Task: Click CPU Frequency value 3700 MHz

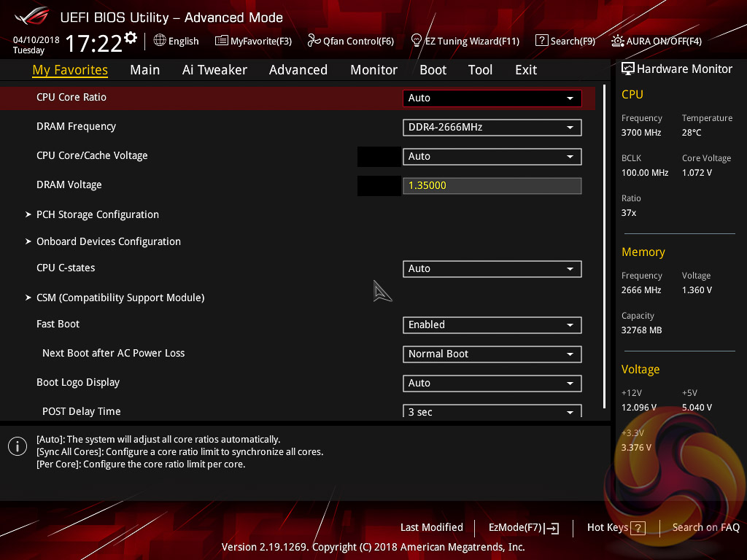Action: coord(641,133)
